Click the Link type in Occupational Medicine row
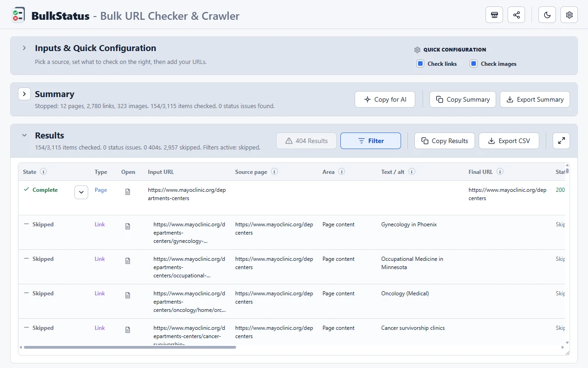Viewport: 588px width, 368px height. point(100,259)
